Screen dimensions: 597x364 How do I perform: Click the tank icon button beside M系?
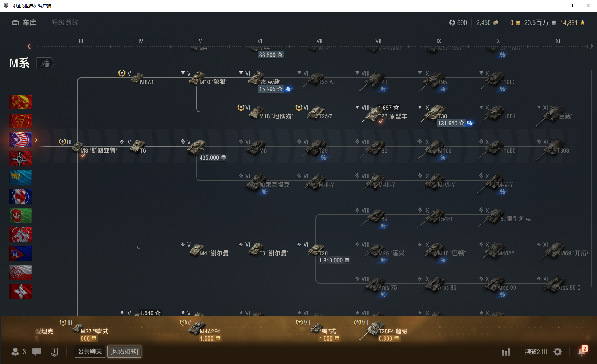tap(45, 63)
